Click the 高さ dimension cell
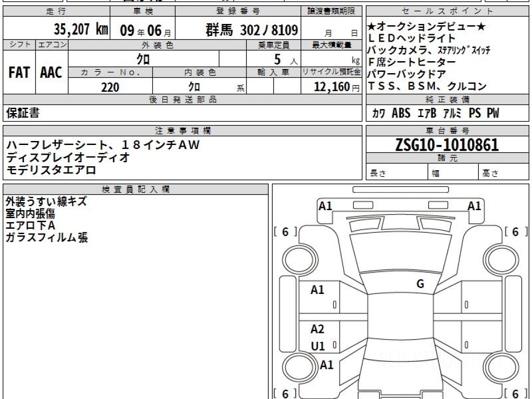Image resolution: width=532 pixels, height=399 pixels. [x=504, y=172]
